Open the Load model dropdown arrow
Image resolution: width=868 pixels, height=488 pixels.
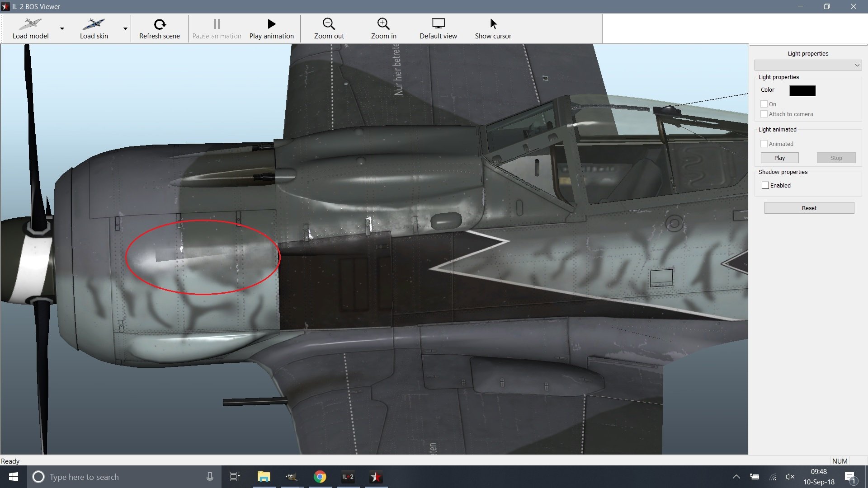pyautogui.click(x=62, y=28)
